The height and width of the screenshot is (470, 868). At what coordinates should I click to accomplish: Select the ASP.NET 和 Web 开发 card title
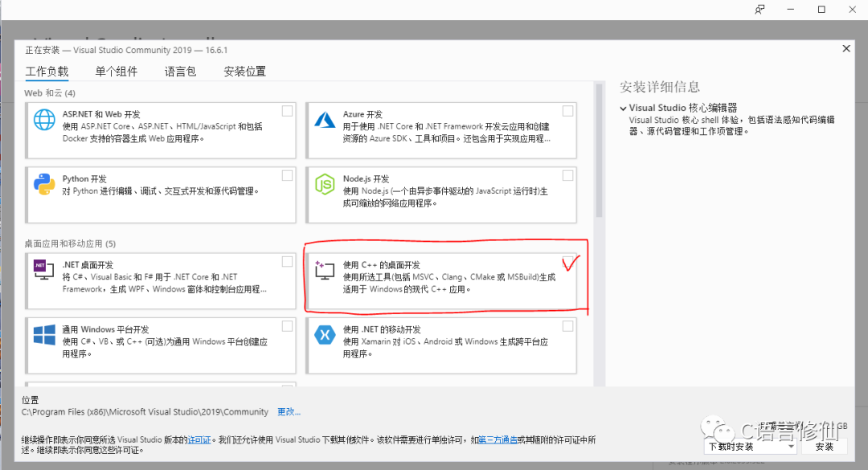click(x=101, y=114)
